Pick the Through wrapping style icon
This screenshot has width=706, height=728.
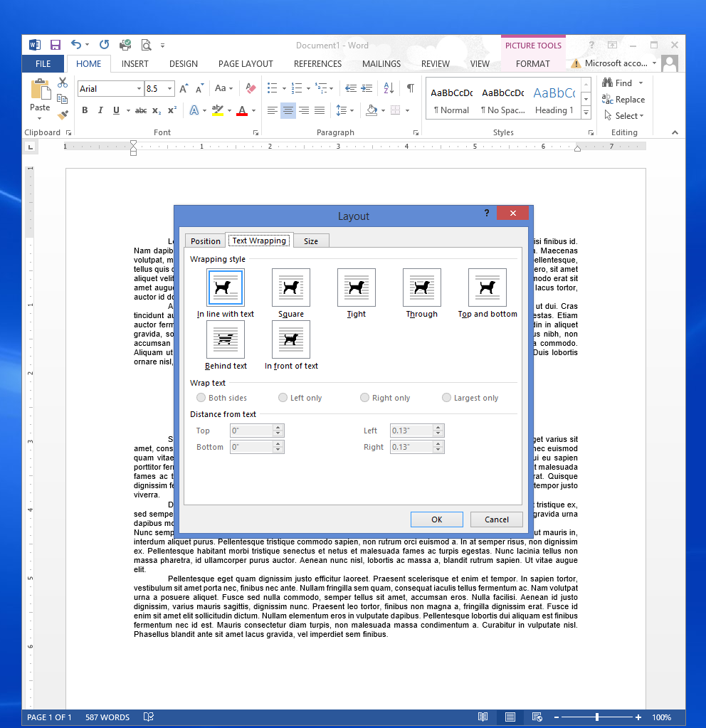point(422,287)
